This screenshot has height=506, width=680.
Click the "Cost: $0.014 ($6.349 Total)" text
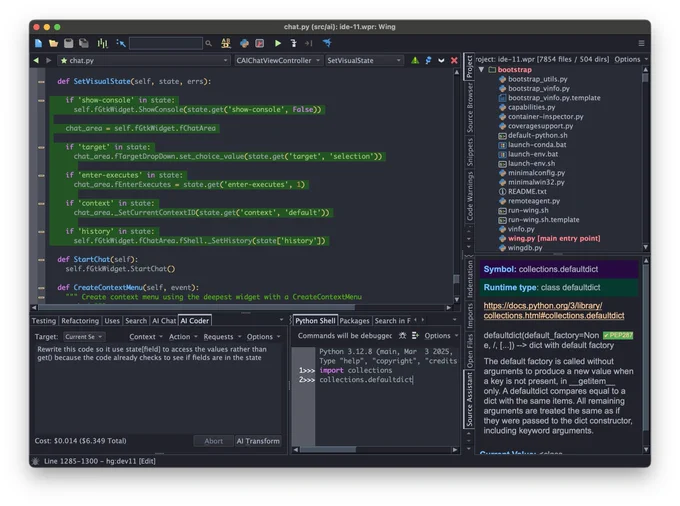pos(80,441)
